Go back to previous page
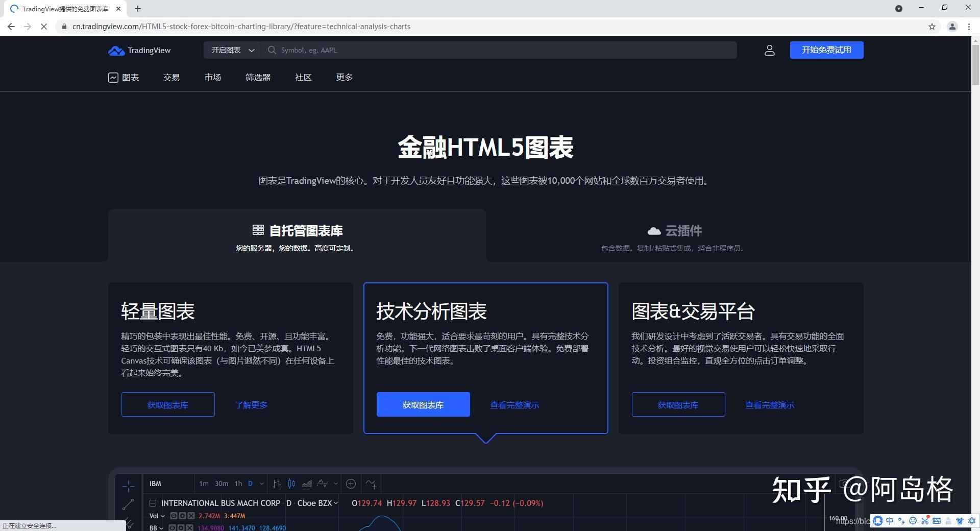 11,27
